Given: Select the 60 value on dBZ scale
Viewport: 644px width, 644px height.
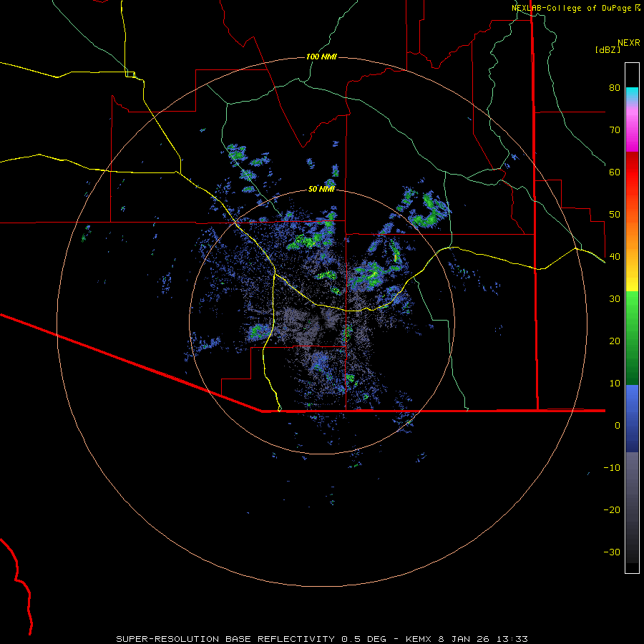Looking at the screenshot, I should point(615,172).
